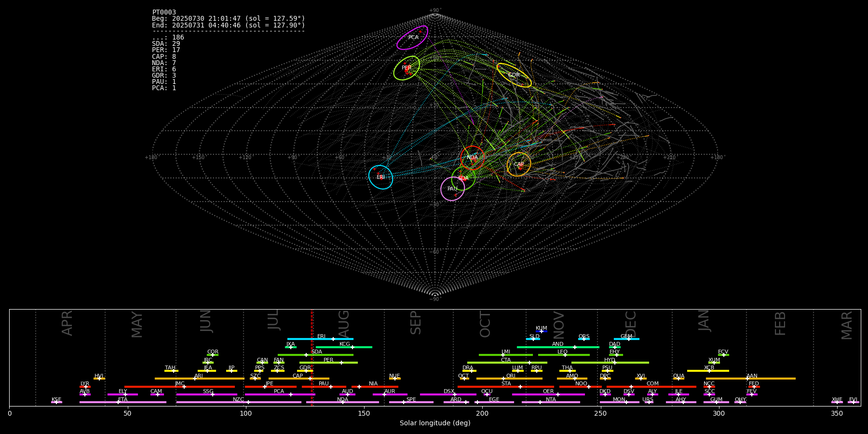
Task: Select the orange CAP radiant circle on the map
Action: click(x=519, y=164)
